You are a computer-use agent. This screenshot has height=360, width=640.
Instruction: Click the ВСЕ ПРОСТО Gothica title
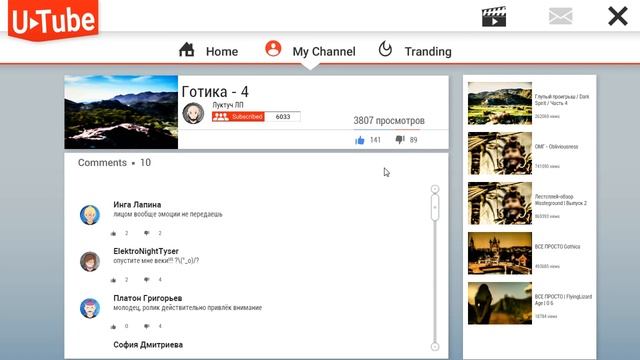click(x=558, y=247)
